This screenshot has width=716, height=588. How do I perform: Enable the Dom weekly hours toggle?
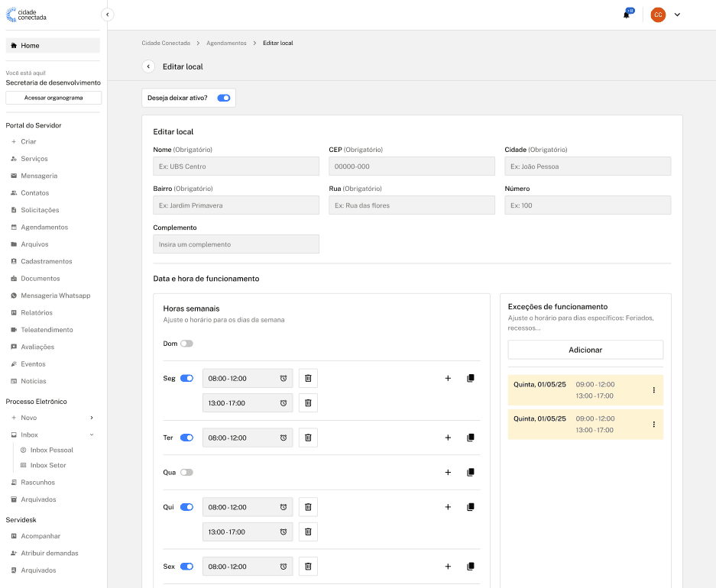coord(186,344)
